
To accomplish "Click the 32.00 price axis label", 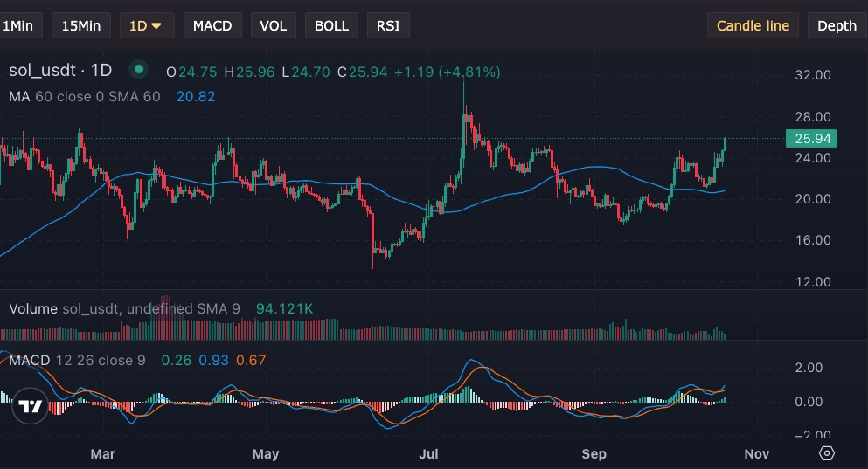I will point(813,75).
